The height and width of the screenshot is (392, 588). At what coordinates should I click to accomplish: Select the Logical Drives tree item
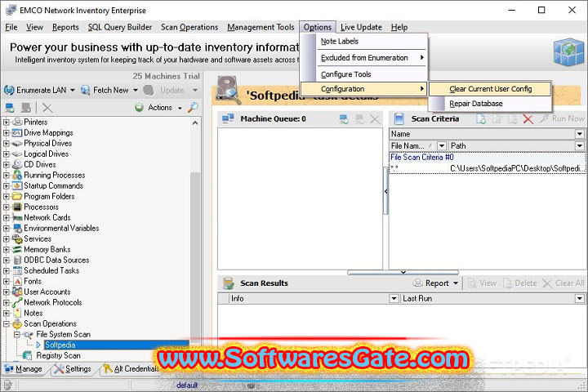pos(46,154)
